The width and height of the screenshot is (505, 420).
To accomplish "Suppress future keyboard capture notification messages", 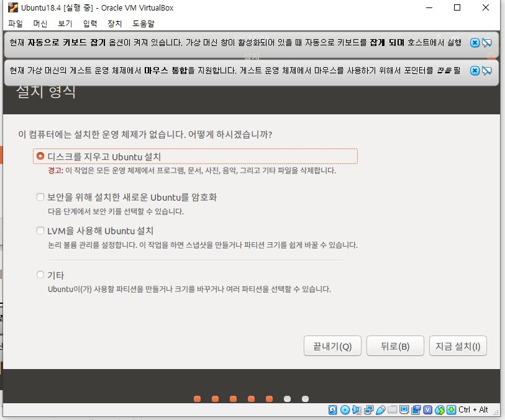I will pos(486,42).
